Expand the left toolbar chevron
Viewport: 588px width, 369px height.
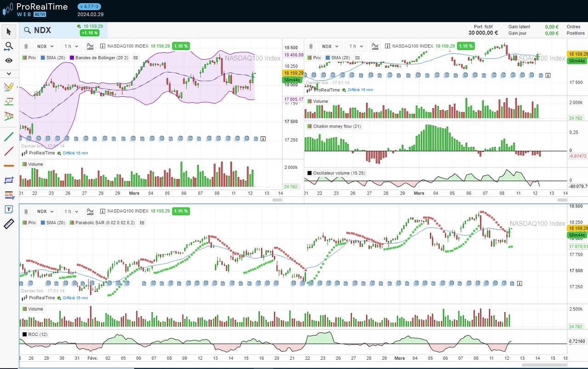(9, 73)
